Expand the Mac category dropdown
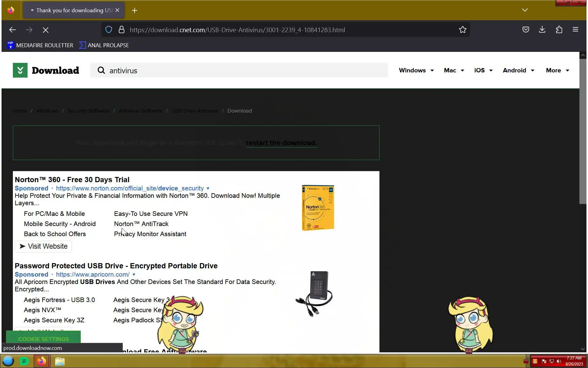 point(454,70)
